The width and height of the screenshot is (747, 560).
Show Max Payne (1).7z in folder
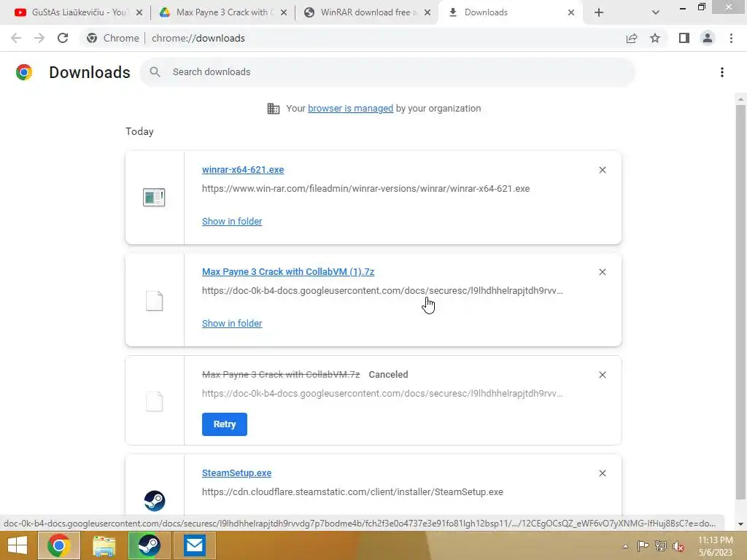232,323
